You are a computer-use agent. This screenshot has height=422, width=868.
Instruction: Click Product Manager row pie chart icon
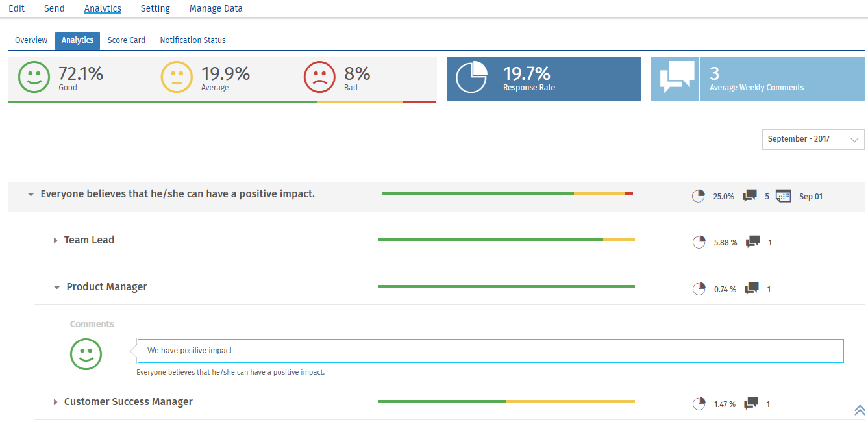coord(699,289)
